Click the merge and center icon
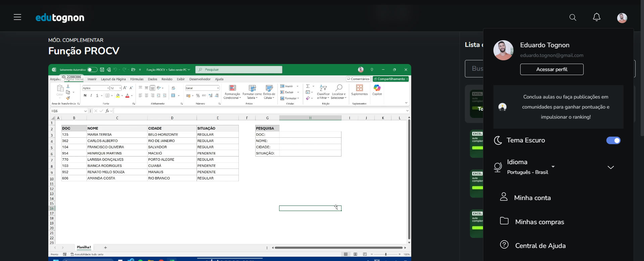 click(173, 96)
